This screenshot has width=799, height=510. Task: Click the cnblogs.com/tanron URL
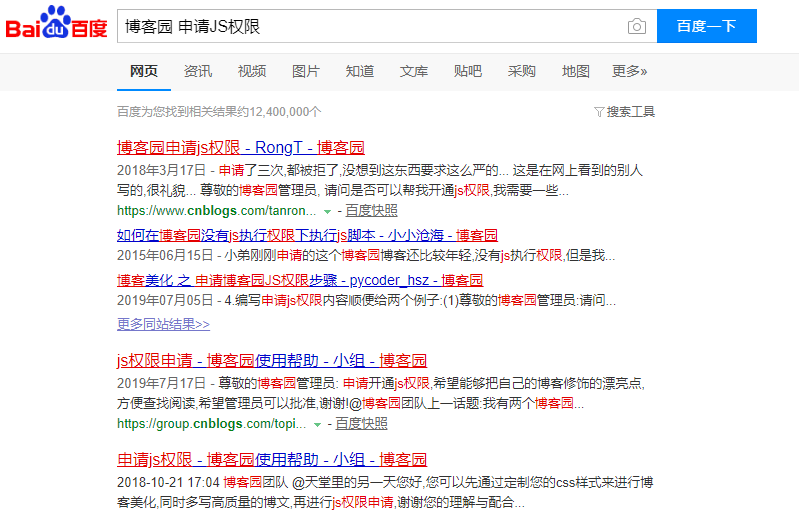(x=217, y=210)
